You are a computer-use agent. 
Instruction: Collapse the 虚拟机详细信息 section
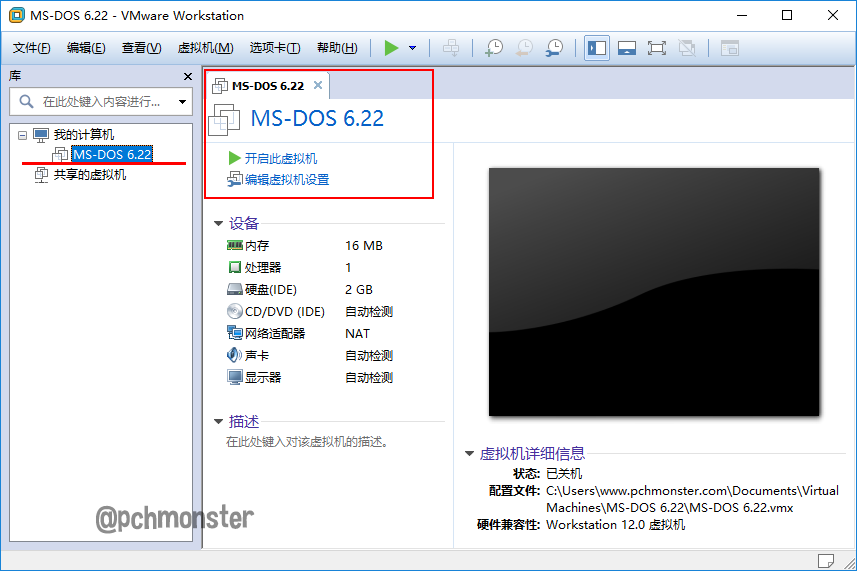pos(469,454)
